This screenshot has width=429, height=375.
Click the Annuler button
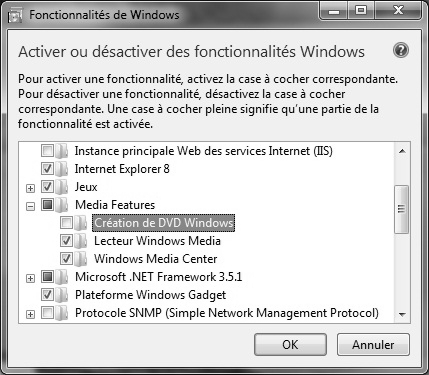373,345
